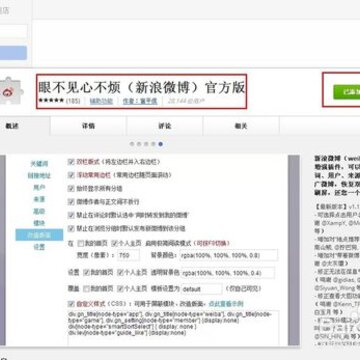Click the Weibo puzzle-piece extension icon

[10, 91]
